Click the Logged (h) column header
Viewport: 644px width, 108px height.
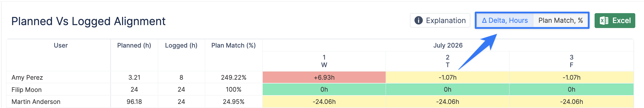(181, 46)
